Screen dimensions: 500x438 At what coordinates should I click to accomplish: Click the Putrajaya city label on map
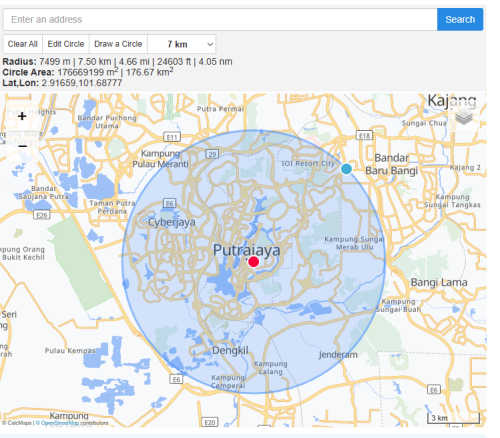(x=247, y=250)
